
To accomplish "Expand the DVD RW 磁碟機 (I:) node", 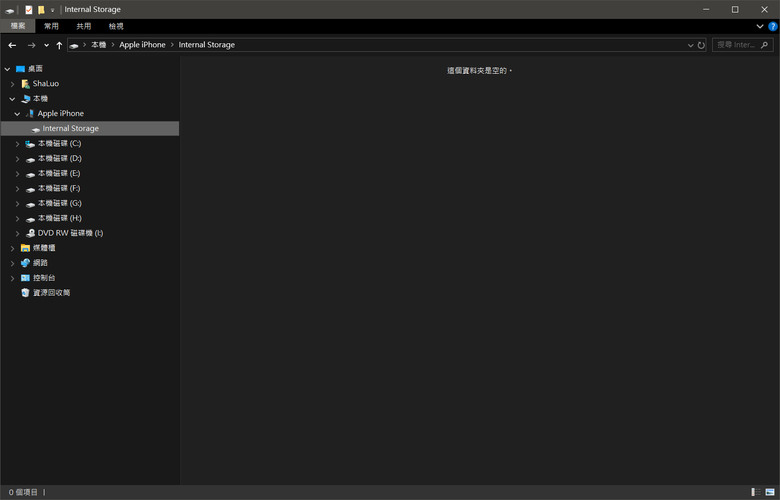I will pyautogui.click(x=17, y=233).
